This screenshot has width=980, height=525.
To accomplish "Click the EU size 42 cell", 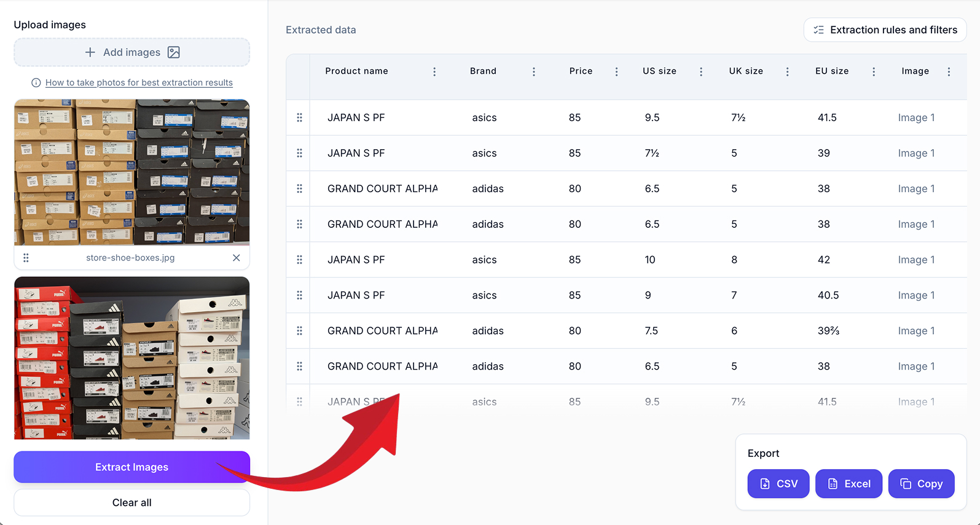I will [824, 260].
